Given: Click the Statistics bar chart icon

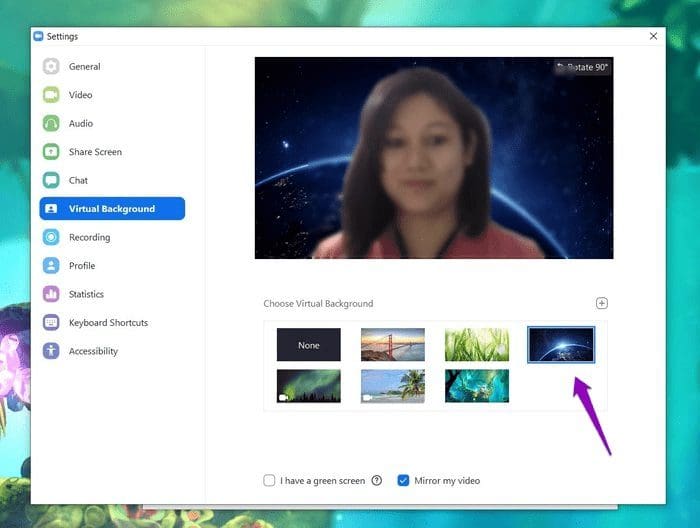Looking at the screenshot, I should 51,294.
